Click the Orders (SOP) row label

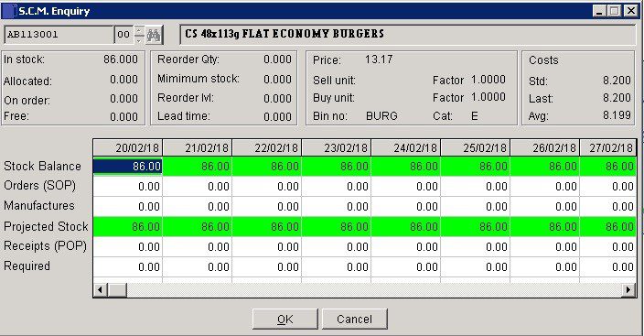point(40,186)
